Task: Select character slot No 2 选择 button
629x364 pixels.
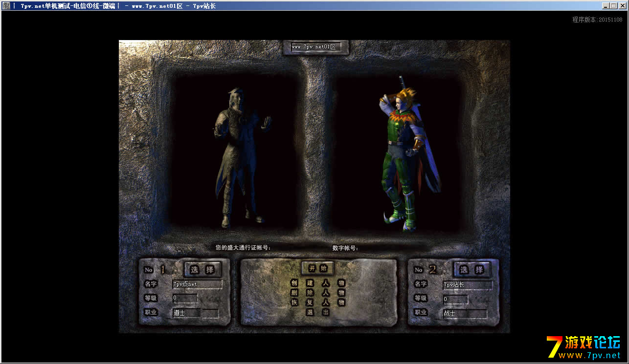Action: (472, 269)
